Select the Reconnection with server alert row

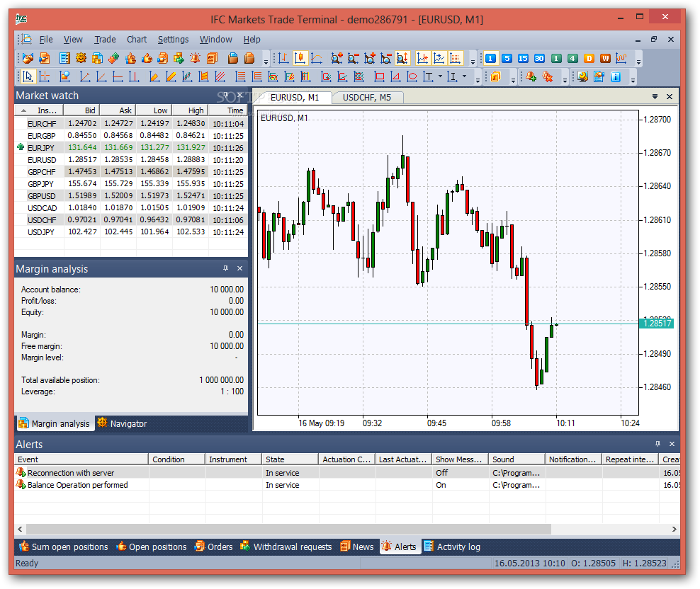[x=347, y=472]
